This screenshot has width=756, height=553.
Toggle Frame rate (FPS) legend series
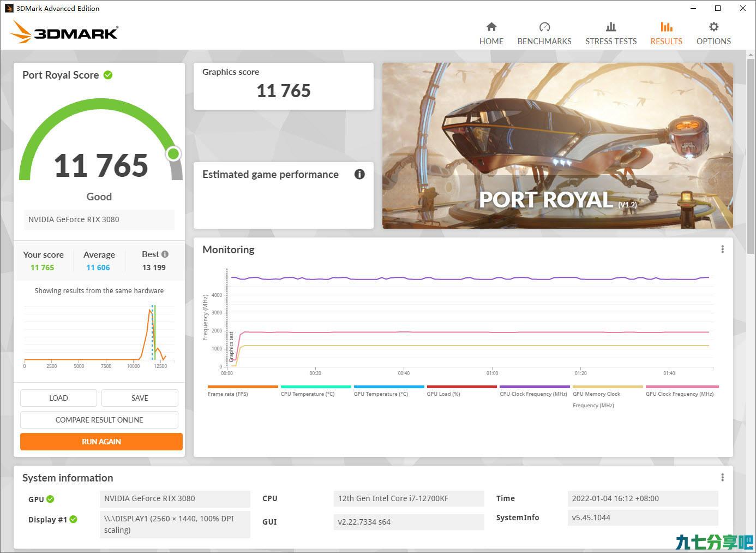pos(243,391)
